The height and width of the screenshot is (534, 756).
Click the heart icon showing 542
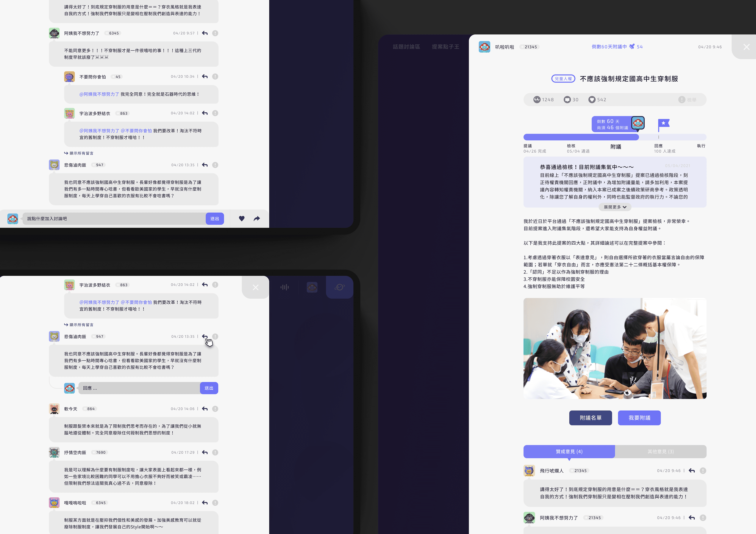(592, 100)
